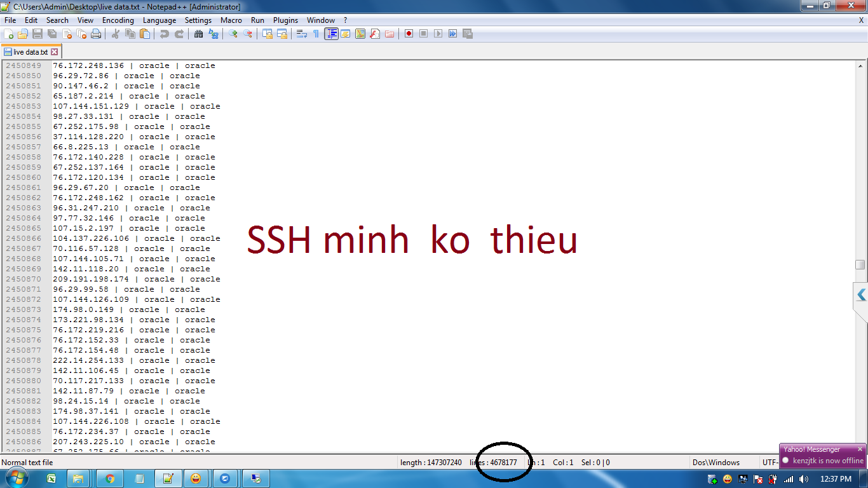This screenshot has width=868, height=488.
Task: Create a new file with the New icon
Action: click(9, 34)
